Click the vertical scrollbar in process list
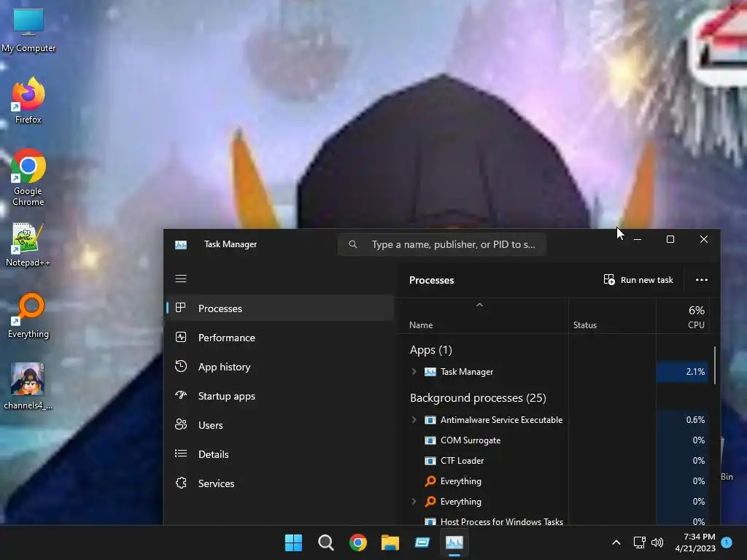Image resolution: width=747 pixels, height=560 pixels. 715,365
